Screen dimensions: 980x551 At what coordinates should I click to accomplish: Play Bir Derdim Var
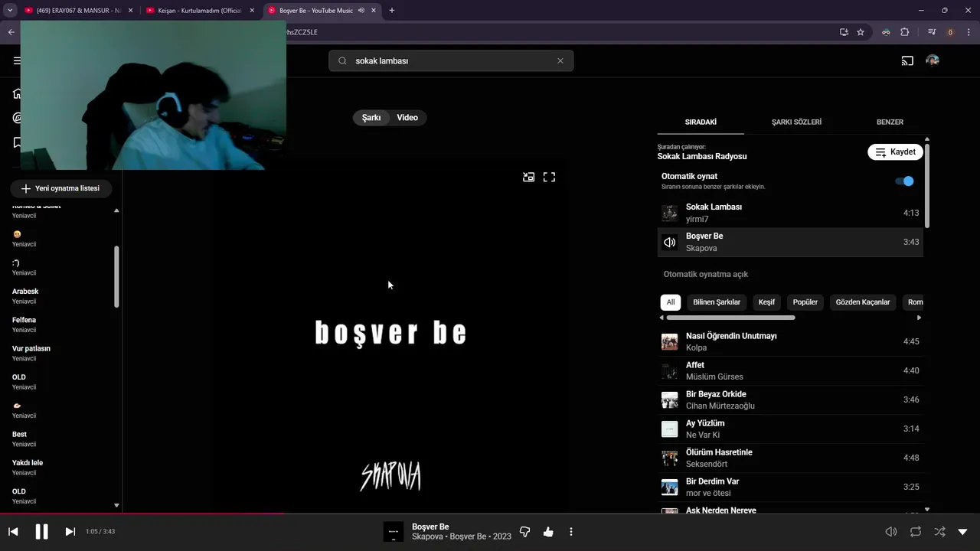click(x=790, y=487)
